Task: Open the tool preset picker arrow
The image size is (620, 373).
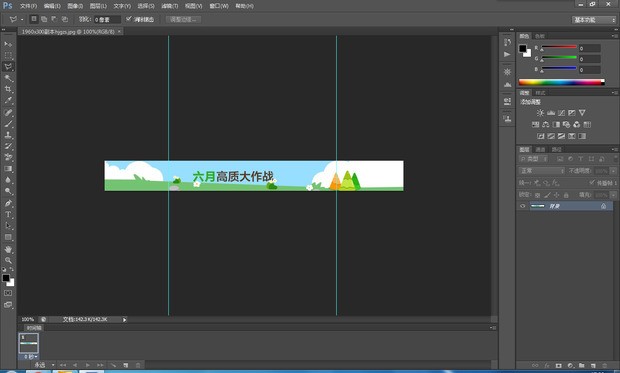Action: 22,19
